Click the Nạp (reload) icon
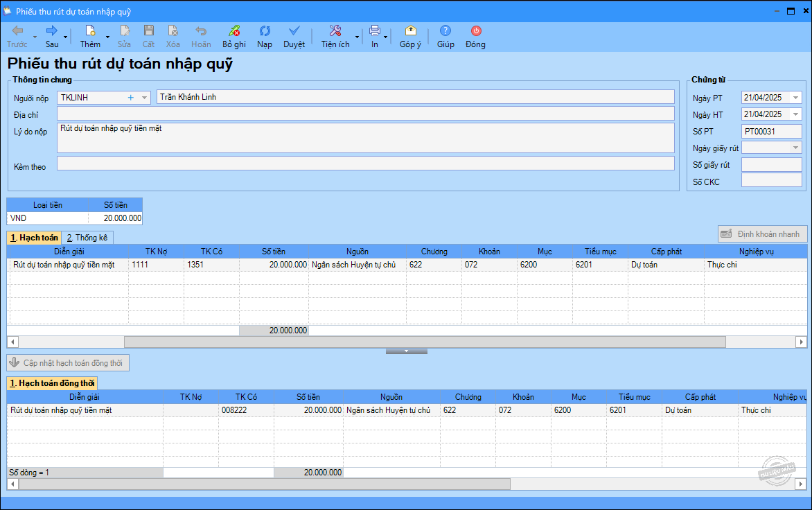Viewport: 812px width, 510px height. [x=265, y=31]
